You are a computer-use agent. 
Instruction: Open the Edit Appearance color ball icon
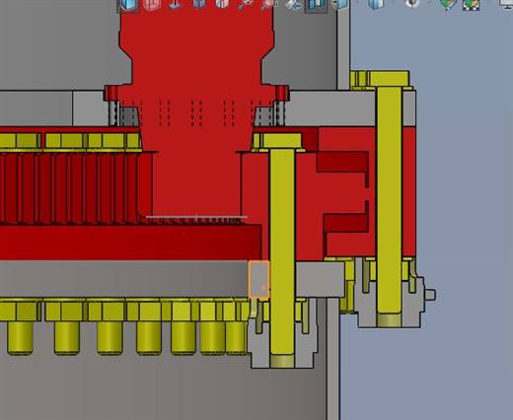click(x=448, y=5)
